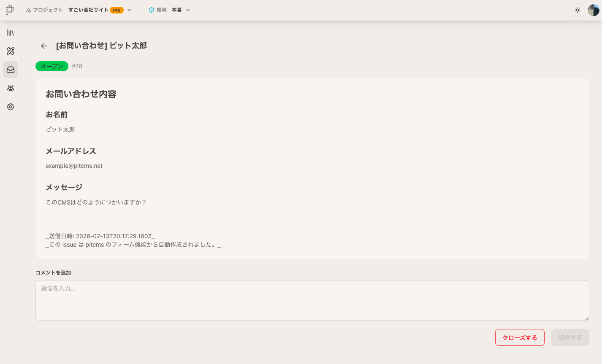
Task: Toggle the light theme sun icon
Action: [578, 10]
